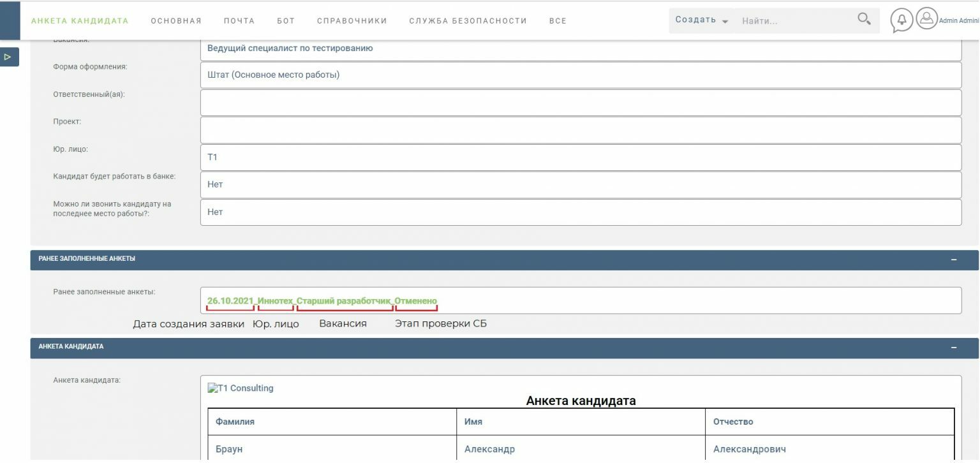Collapse the Анкета кандидата section
980x463 pixels.
tap(954, 348)
